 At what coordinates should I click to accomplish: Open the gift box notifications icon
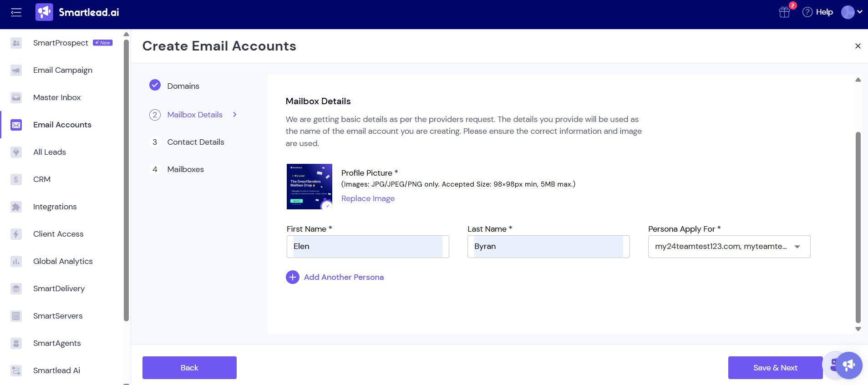(x=785, y=12)
